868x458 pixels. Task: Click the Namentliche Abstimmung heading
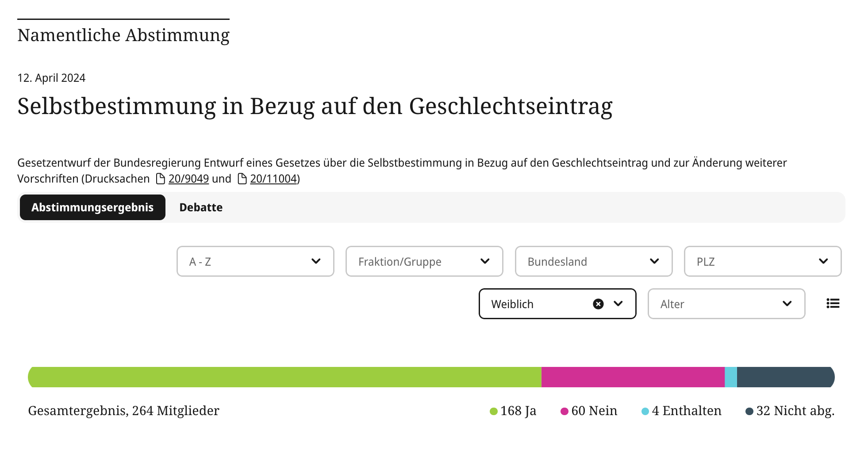(x=123, y=35)
